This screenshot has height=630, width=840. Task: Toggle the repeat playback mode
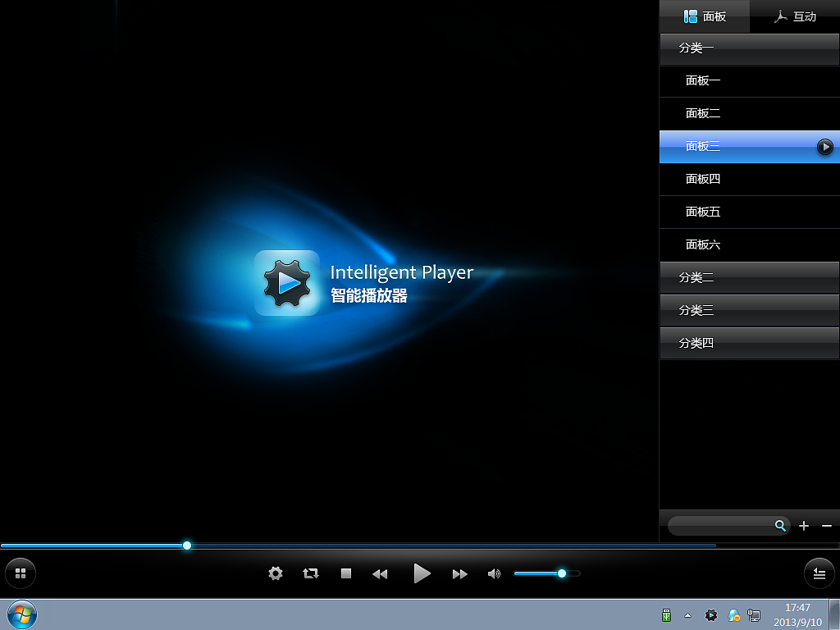tap(311, 573)
